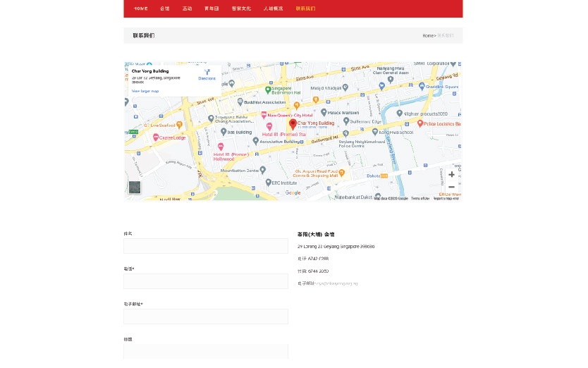Click the Directions arrow icon
This screenshot has height=368, width=588.
(207, 72)
